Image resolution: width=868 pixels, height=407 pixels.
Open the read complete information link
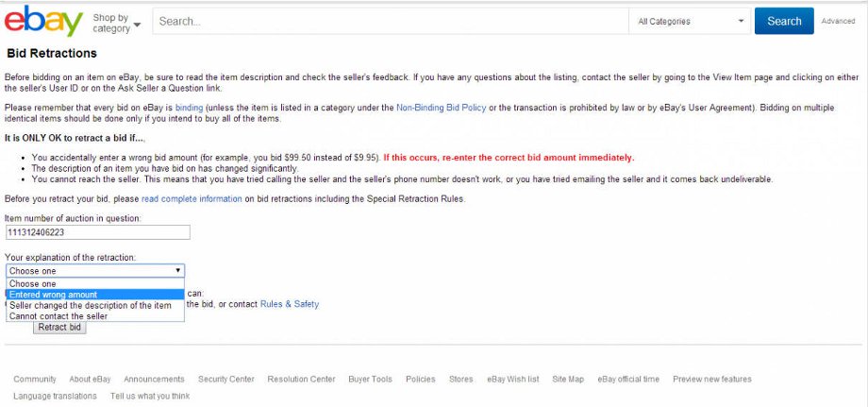click(x=192, y=198)
